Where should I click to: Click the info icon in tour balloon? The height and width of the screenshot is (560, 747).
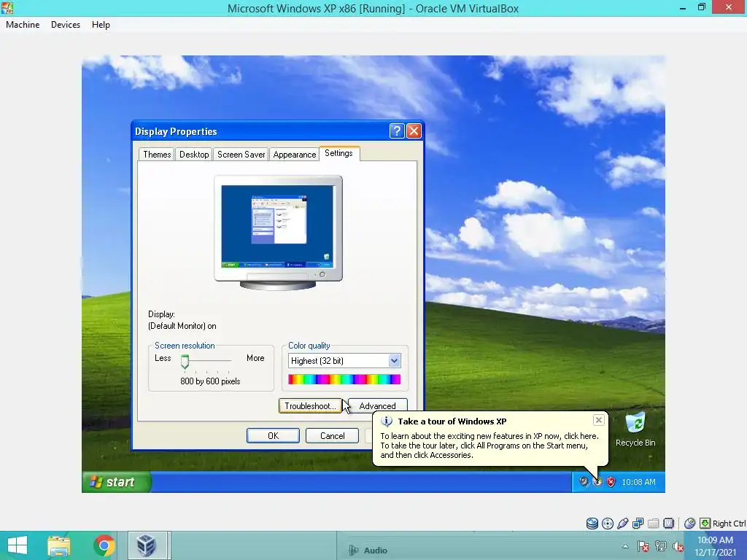click(387, 421)
